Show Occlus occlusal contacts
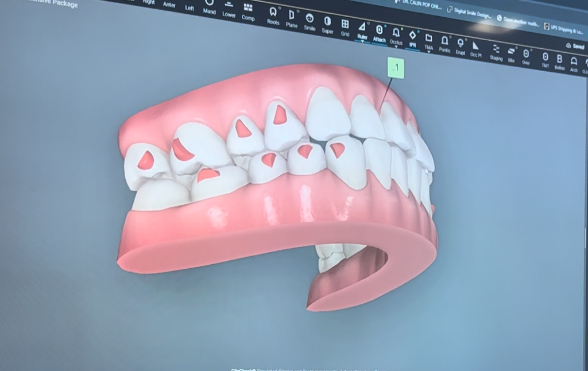The height and width of the screenshot is (371, 588). coord(396,36)
